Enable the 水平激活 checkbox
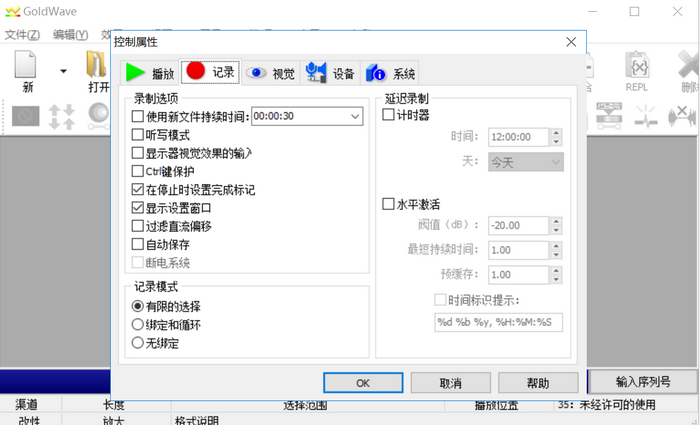 pos(388,204)
